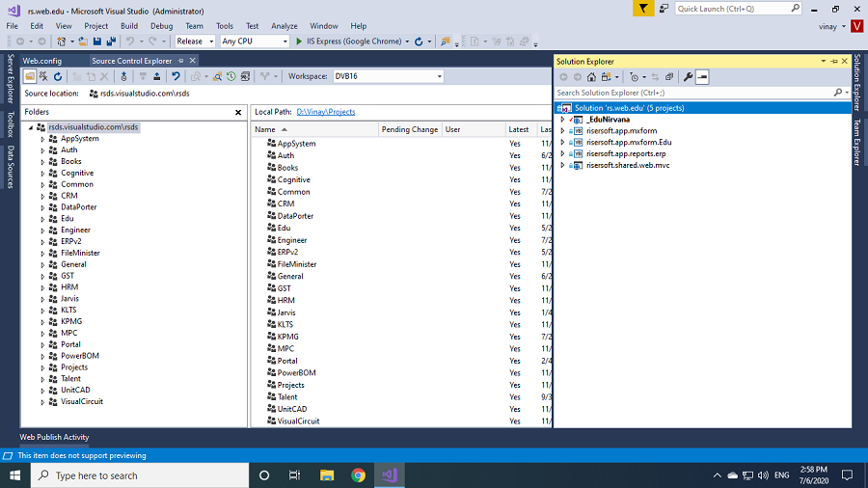Viewport: 868px width, 488px height.
Task: Open File Explorer from the taskbar
Action: [x=327, y=475]
